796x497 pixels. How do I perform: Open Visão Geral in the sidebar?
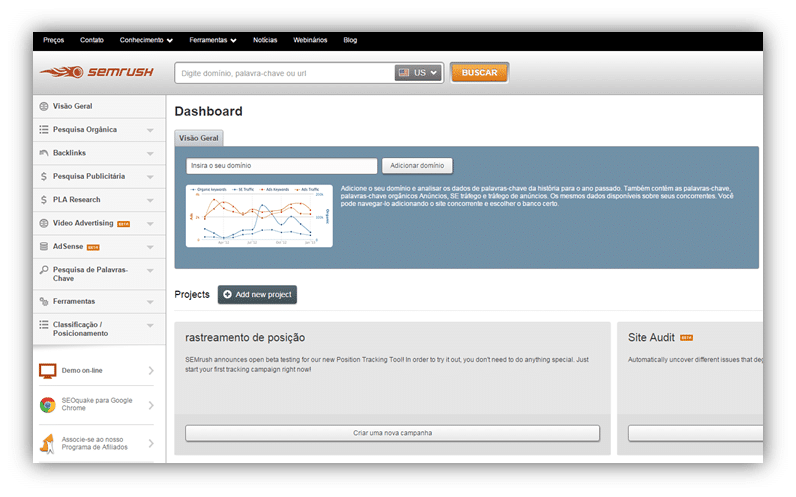tap(99, 106)
